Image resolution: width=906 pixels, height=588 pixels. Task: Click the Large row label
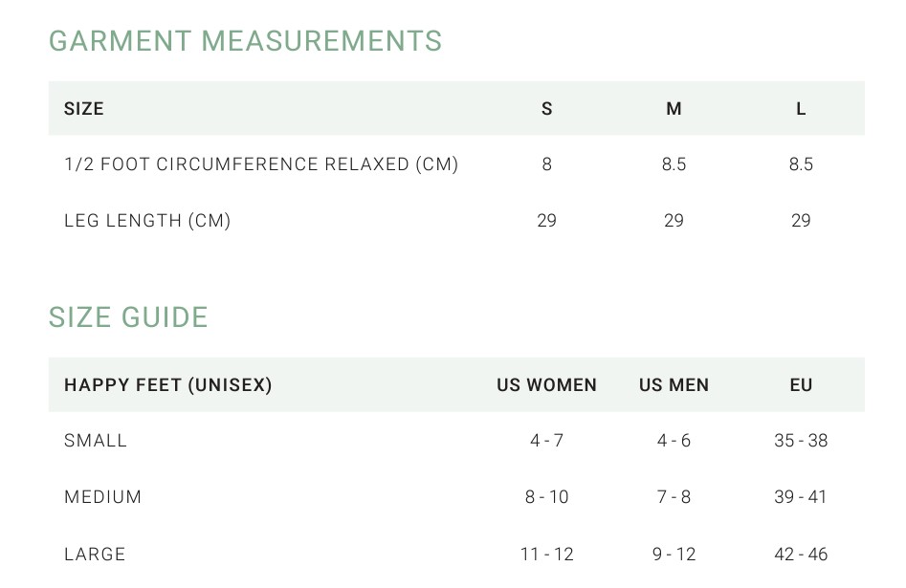click(95, 554)
